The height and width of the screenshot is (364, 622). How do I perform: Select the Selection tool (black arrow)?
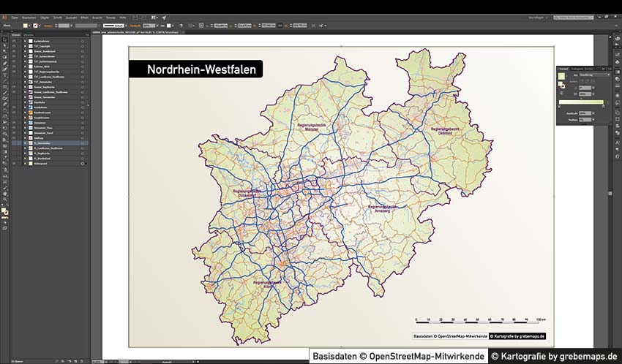4,39
